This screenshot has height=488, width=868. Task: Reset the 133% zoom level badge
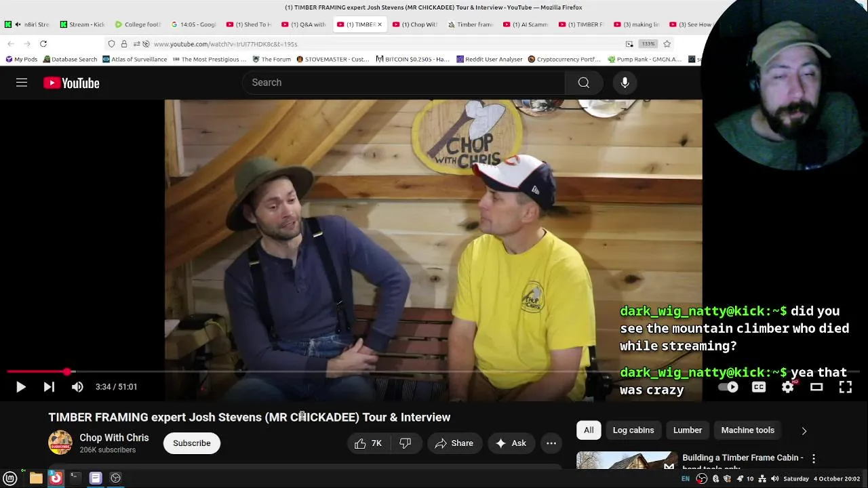coord(648,44)
